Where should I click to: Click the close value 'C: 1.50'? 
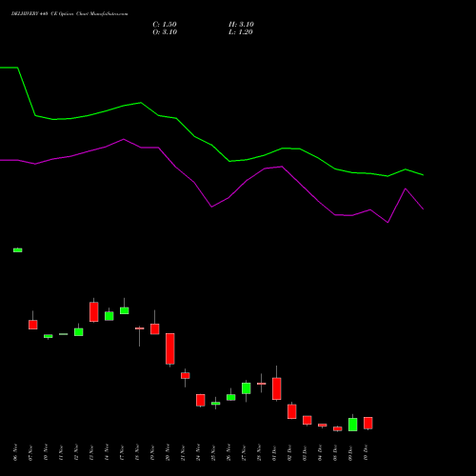tap(165, 25)
